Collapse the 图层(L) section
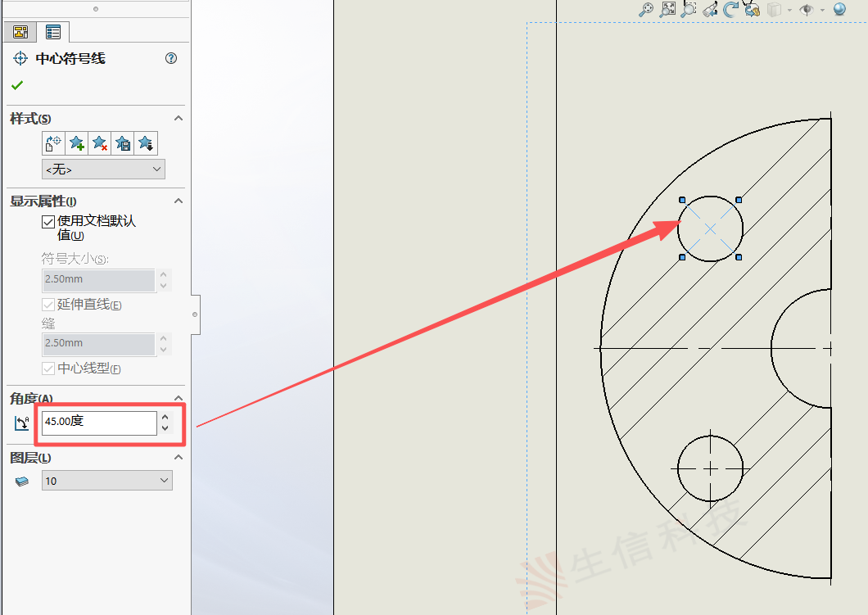The image size is (868, 615). [179, 457]
